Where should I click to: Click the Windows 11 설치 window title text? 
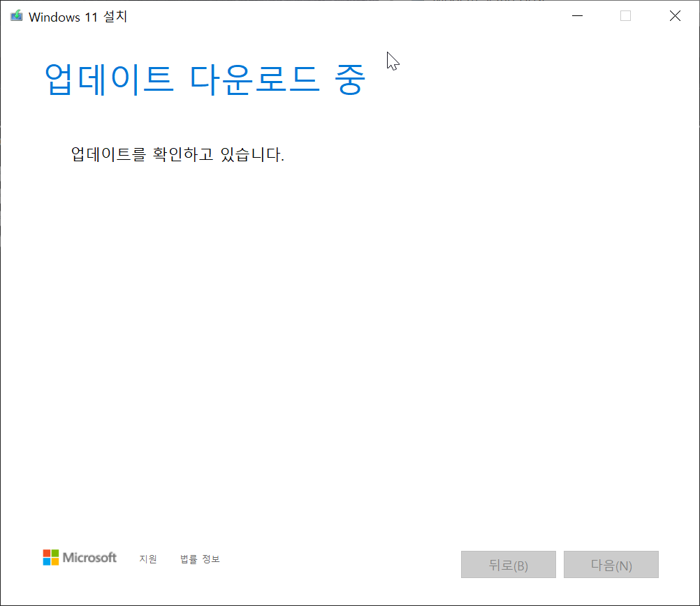coord(78,17)
